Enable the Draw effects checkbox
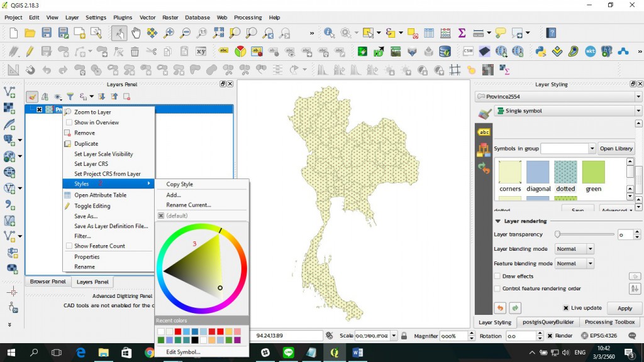The image size is (644, 362). (497, 277)
